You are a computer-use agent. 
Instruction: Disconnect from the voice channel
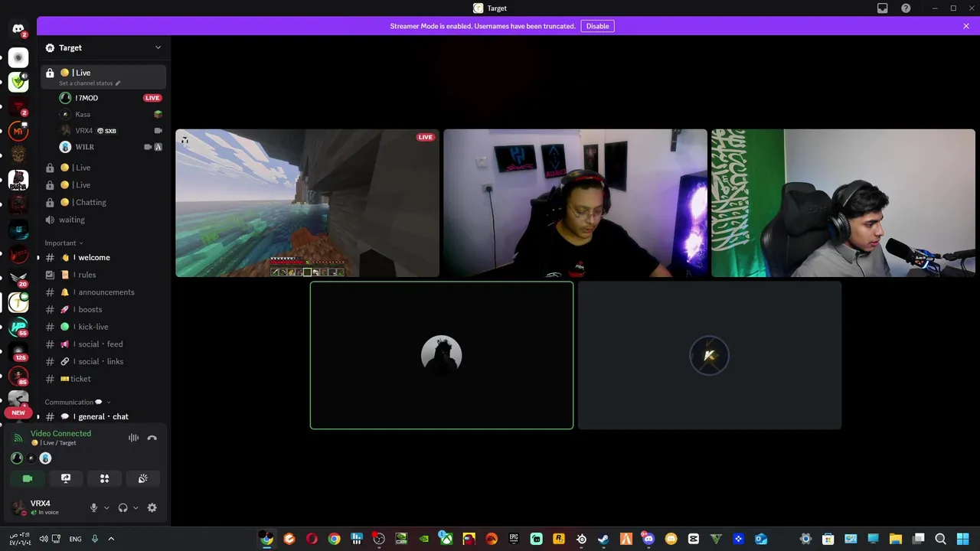point(152,438)
